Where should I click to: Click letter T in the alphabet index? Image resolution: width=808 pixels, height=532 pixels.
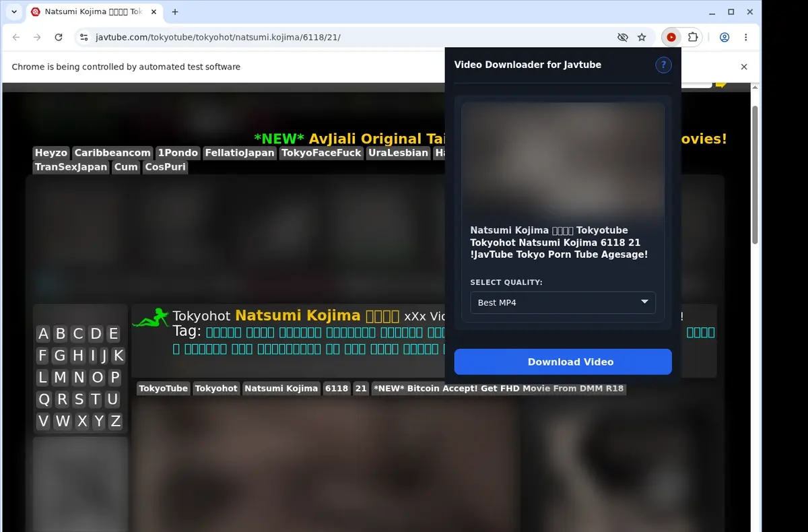click(96, 399)
